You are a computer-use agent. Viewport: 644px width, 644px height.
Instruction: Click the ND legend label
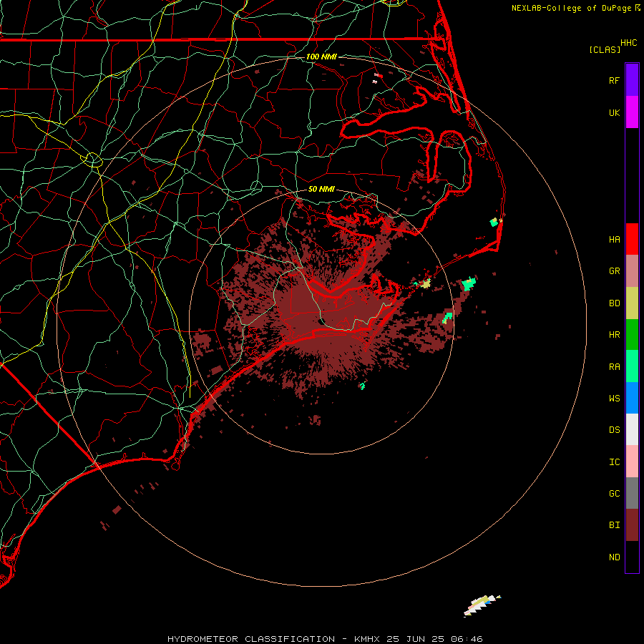(615, 557)
